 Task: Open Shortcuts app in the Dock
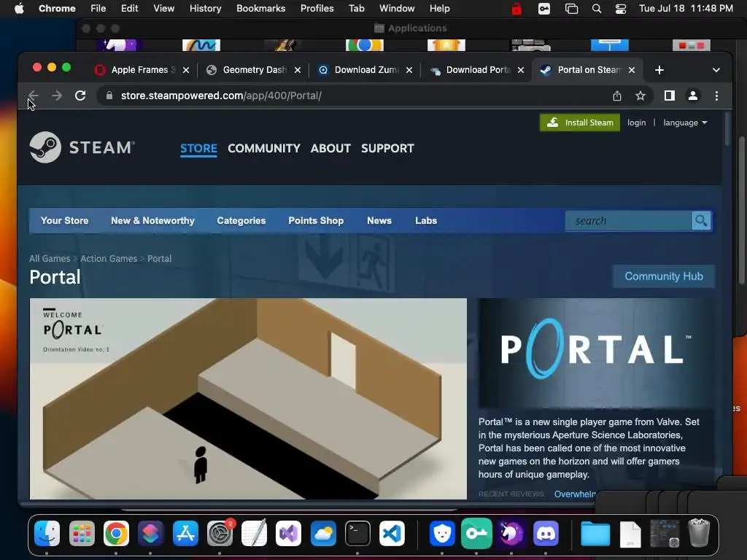[150, 533]
